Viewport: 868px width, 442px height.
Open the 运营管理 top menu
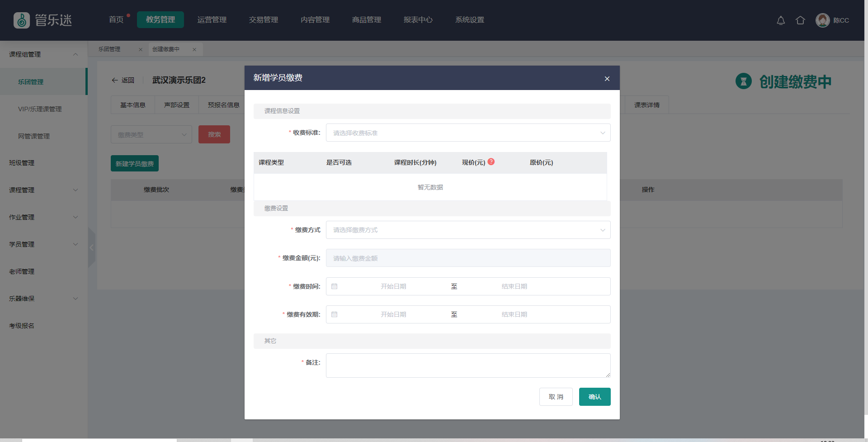212,20
